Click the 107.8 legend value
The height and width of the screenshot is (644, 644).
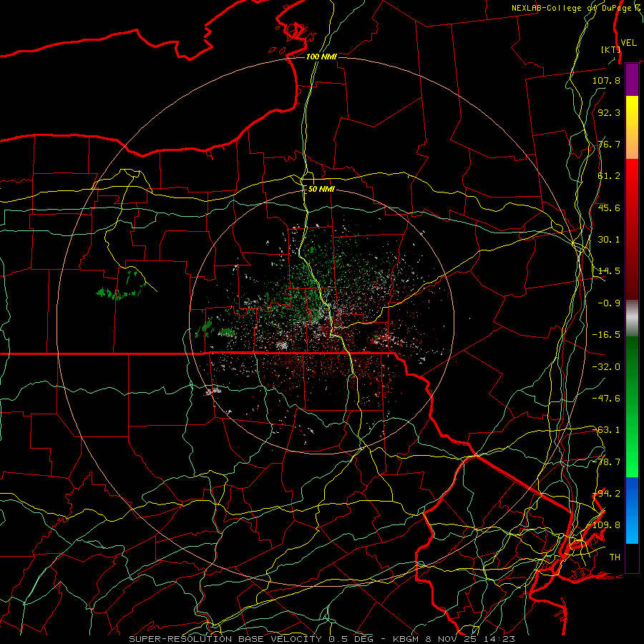click(606, 80)
